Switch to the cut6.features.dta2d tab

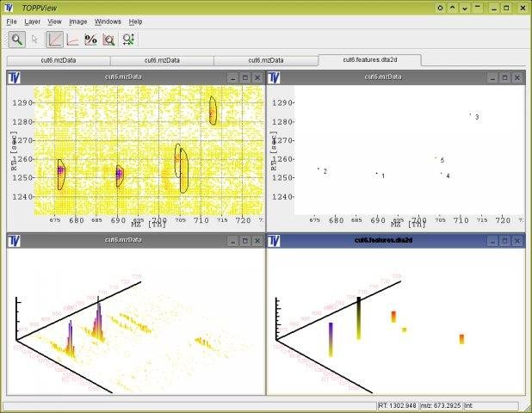[x=370, y=59]
